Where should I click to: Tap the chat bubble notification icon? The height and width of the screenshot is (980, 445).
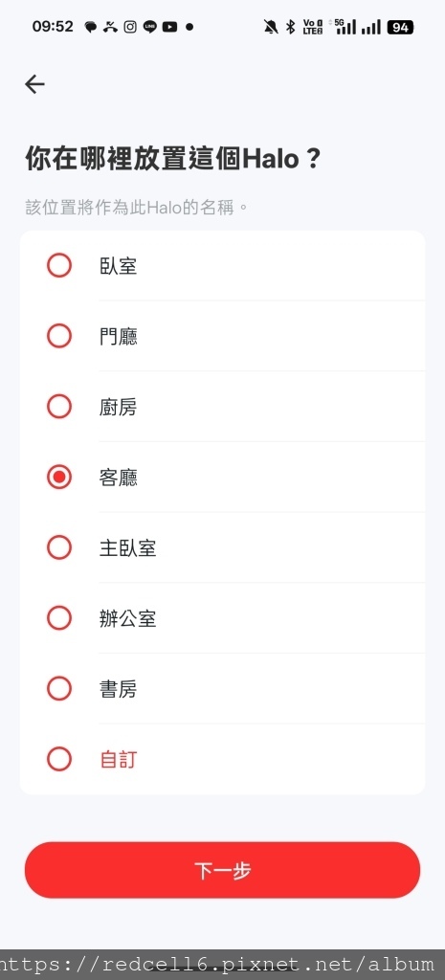click(91, 27)
